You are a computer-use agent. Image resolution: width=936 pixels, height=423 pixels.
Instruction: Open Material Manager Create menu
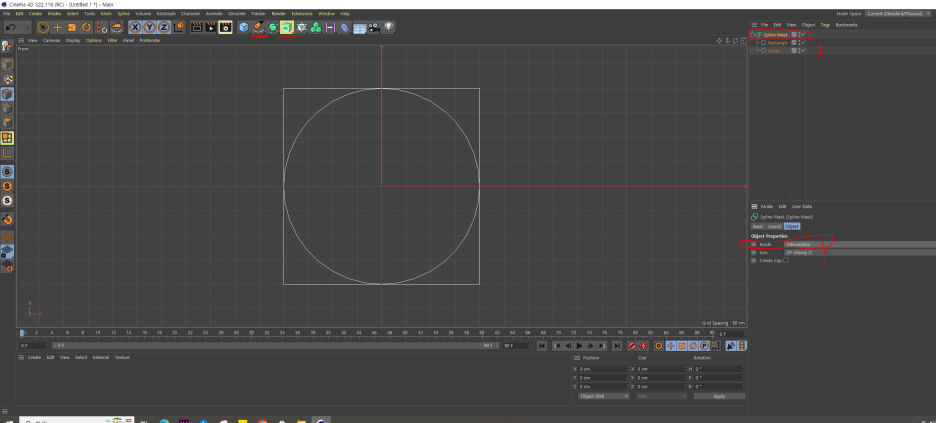click(x=34, y=357)
